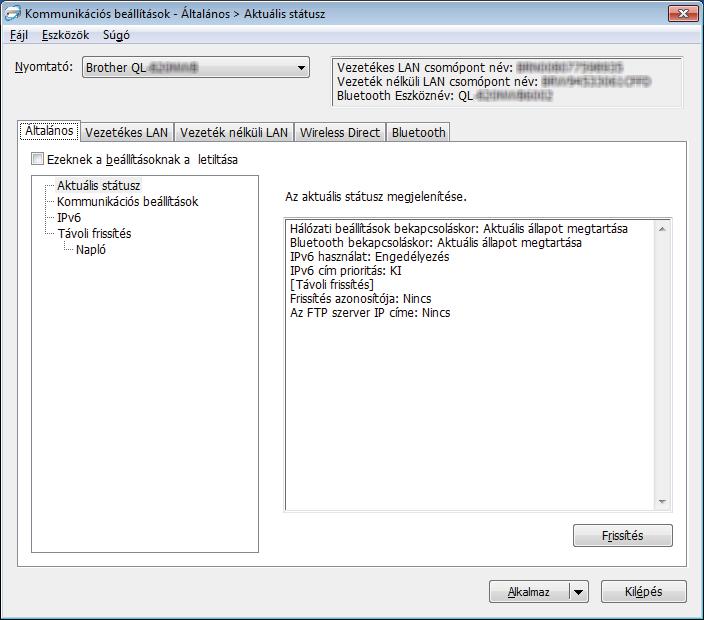Open the Alkalmaz dropdown arrow
This screenshot has height=620, width=704.
(579, 592)
